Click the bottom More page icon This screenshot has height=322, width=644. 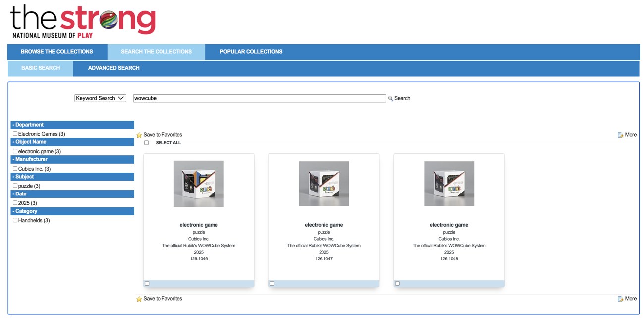point(620,299)
